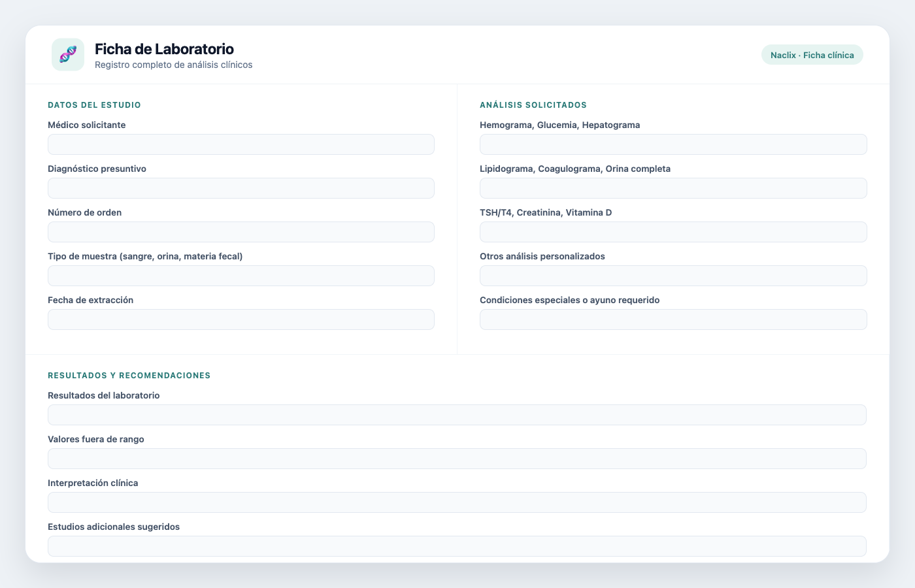Image resolution: width=915 pixels, height=588 pixels.
Task: Focus the Médico solicitante input field
Action: coord(241,144)
